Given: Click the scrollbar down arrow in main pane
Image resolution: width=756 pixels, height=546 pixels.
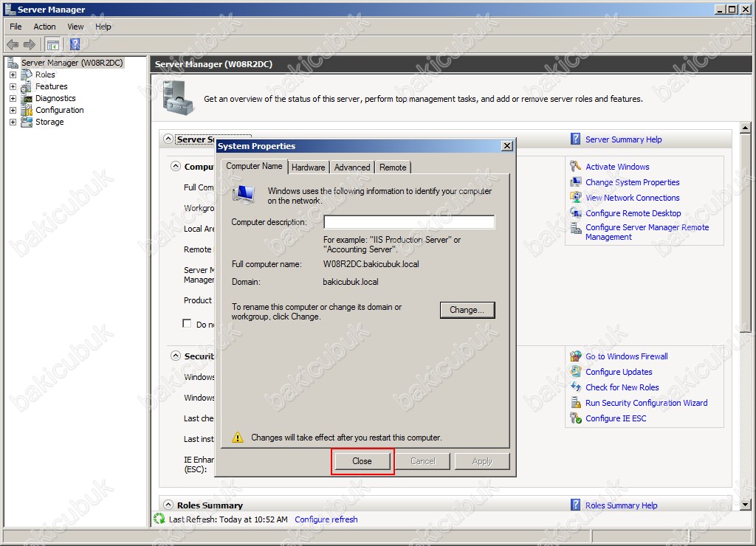Looking at the screenshot, I should (x=746, y=505).
